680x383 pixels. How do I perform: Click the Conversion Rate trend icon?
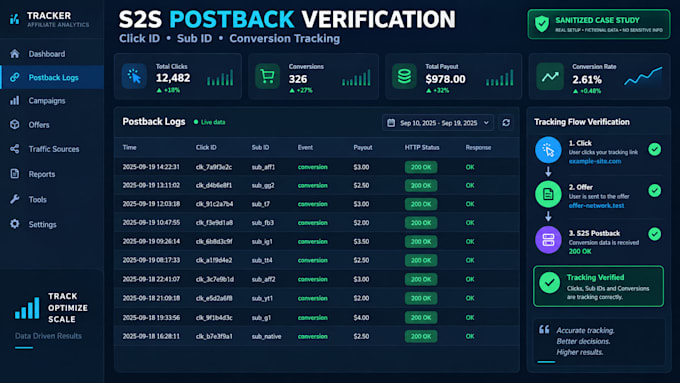550,76
